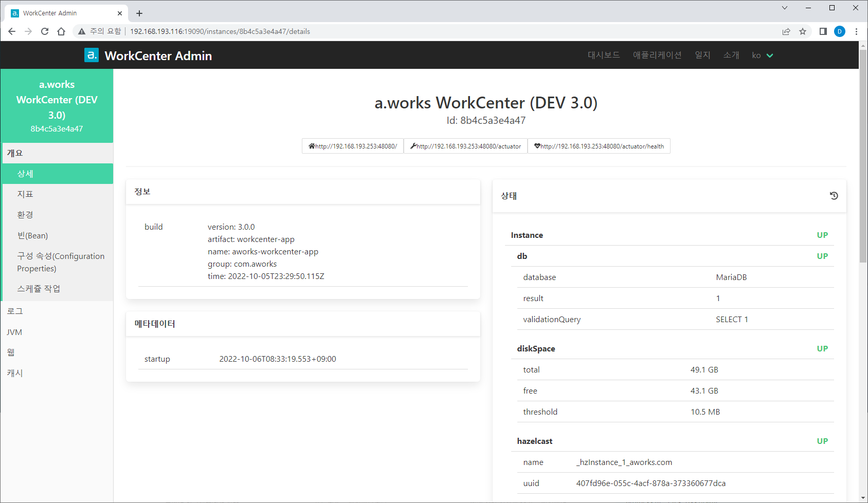The image size is (868, 503).
Task: Select 환경 in sidebar
Action: (x=57, y=215)
